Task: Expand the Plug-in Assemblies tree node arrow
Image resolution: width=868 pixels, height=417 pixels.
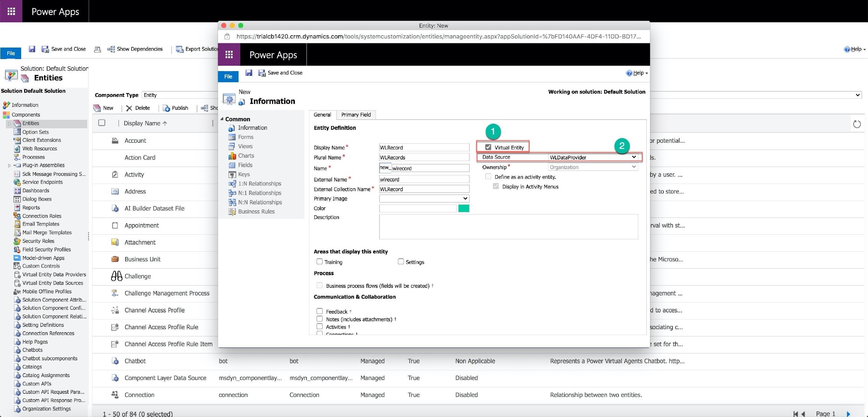Action: coord(9,165)
